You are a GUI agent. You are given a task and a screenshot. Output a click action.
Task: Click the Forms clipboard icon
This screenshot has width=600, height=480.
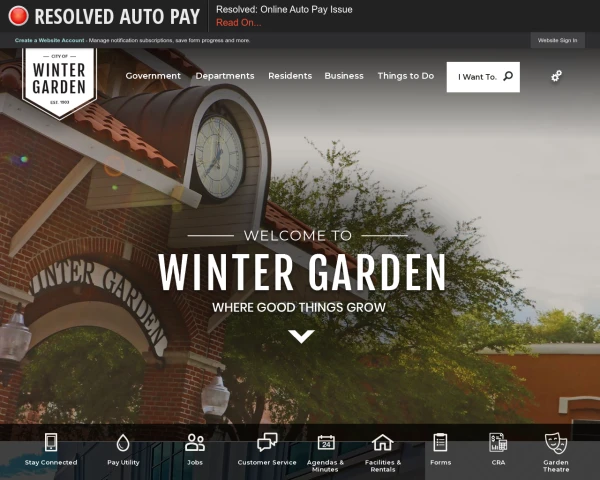pos(440,442)
